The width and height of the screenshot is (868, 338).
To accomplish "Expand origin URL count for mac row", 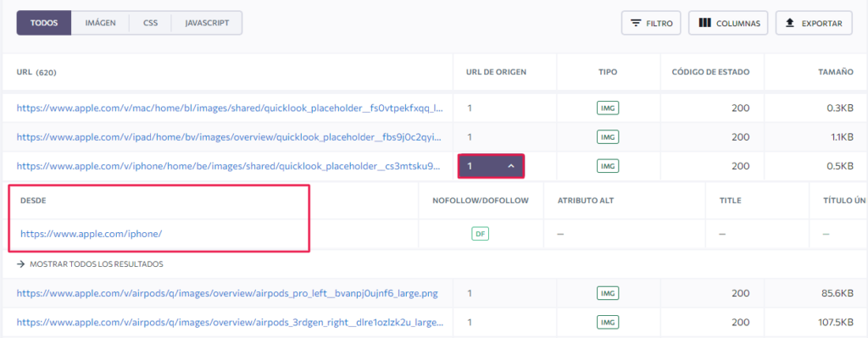I will pos(470,108).
